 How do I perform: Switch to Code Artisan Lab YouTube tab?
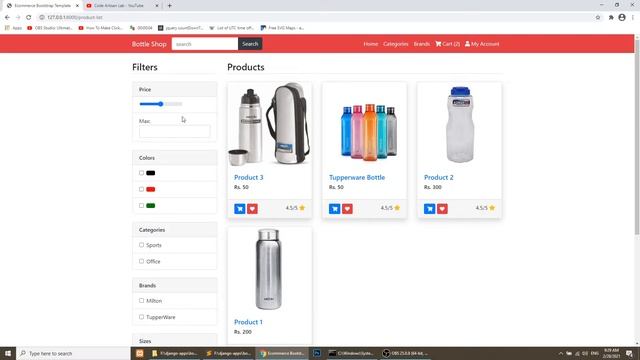coord(122,6)
